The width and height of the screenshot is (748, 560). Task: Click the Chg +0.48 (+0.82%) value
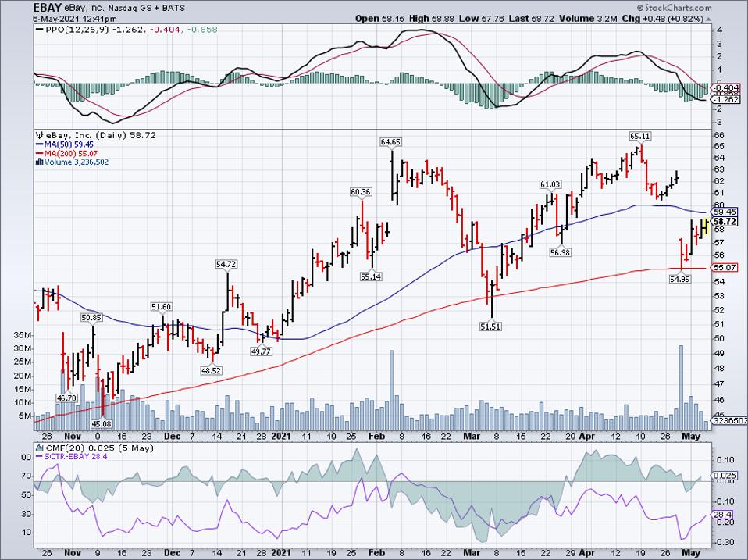pos(663,19)
